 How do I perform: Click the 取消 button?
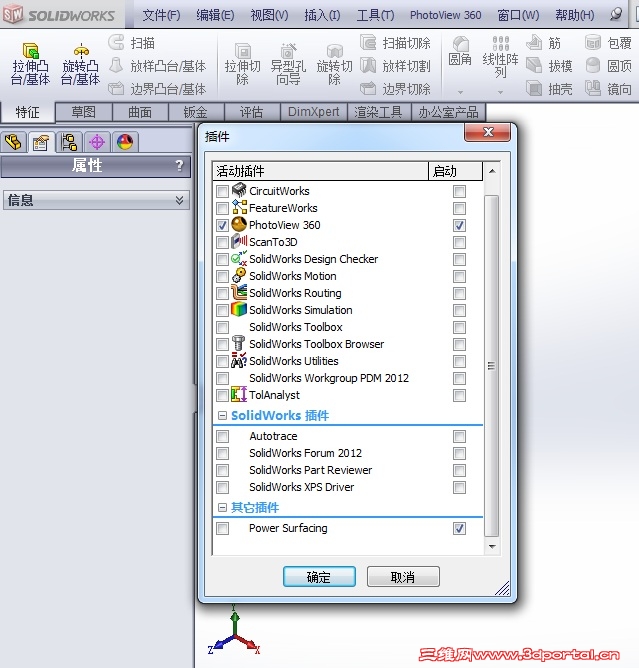click(x=403, y=577)
